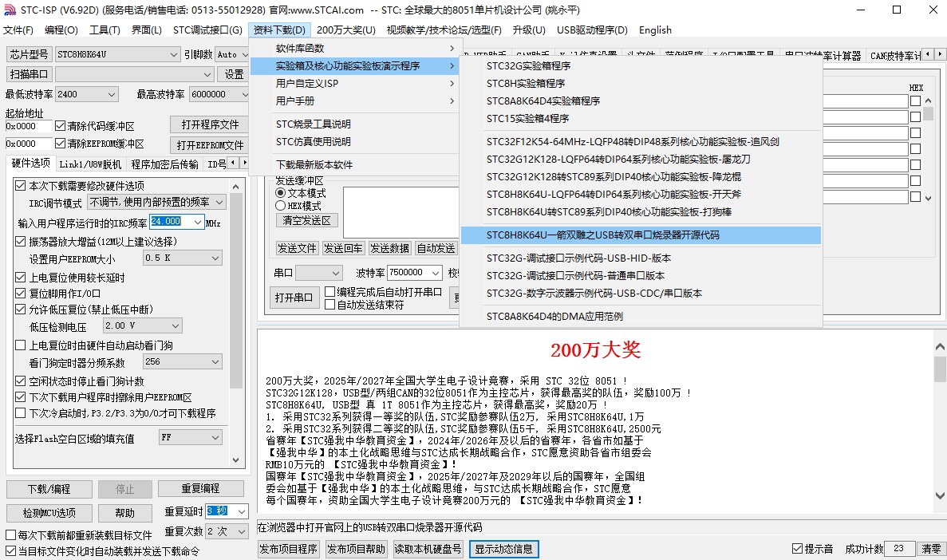This screenshot has width=947, height=560.
Task: Open 芯片型号 STC8H8K64U dropdown
Action: click(118, 54)
